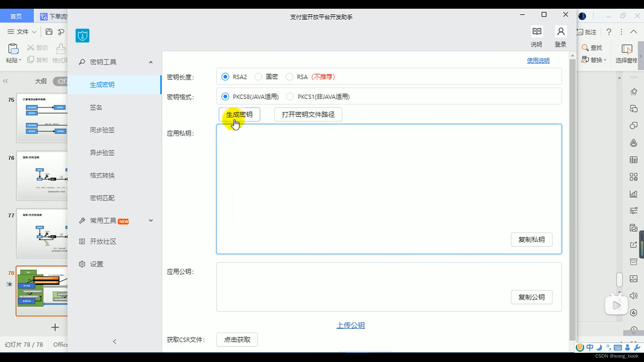Click the WPS star animation icon in sidebar
This screenshot has height=362, width=644.
tap(634, 92)
